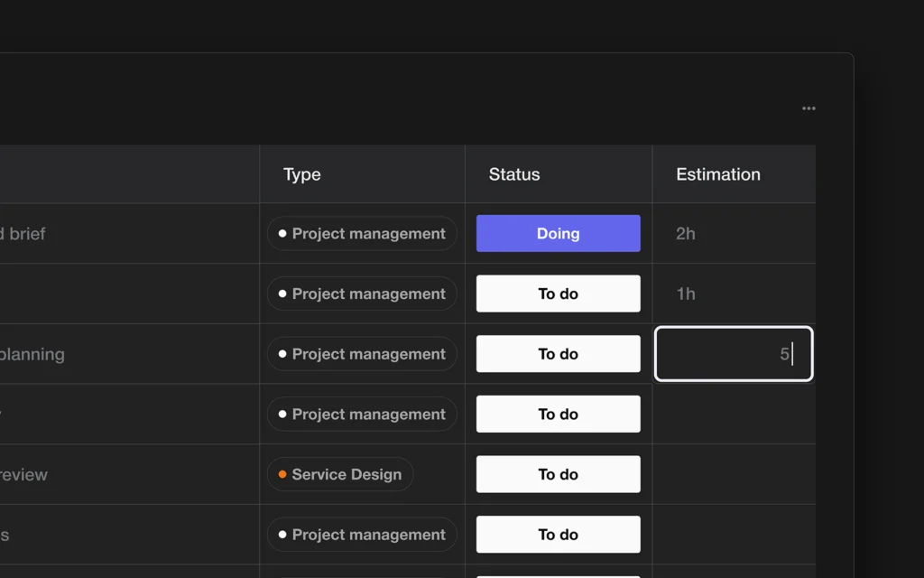Click Project management tag in the planning row
This screenshot has width=924, height=578.
362,354
